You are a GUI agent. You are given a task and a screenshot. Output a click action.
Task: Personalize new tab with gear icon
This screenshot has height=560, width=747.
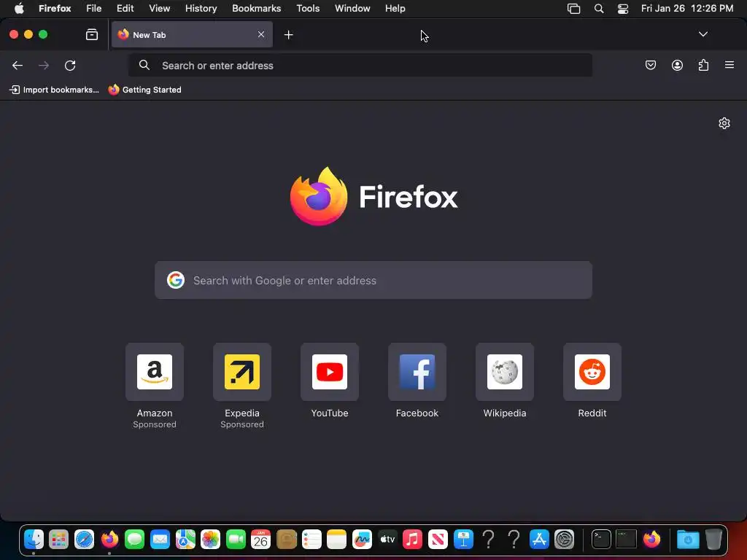(x=724, y=123)
